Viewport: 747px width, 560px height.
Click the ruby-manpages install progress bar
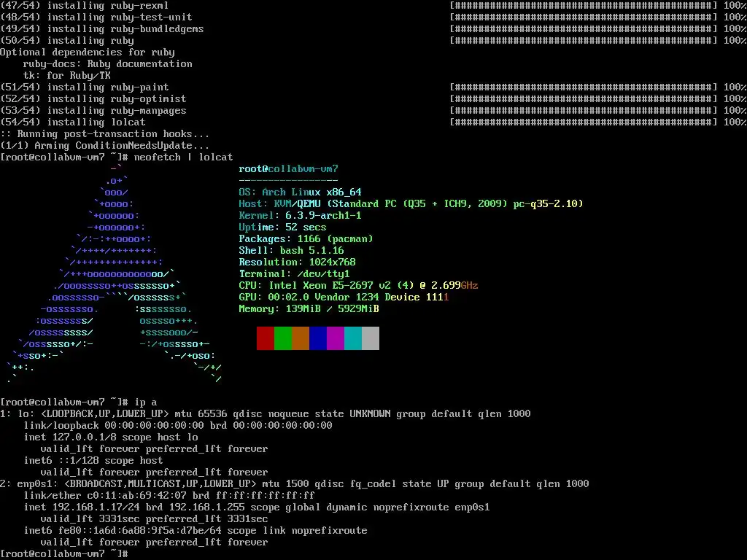[584, 111]
